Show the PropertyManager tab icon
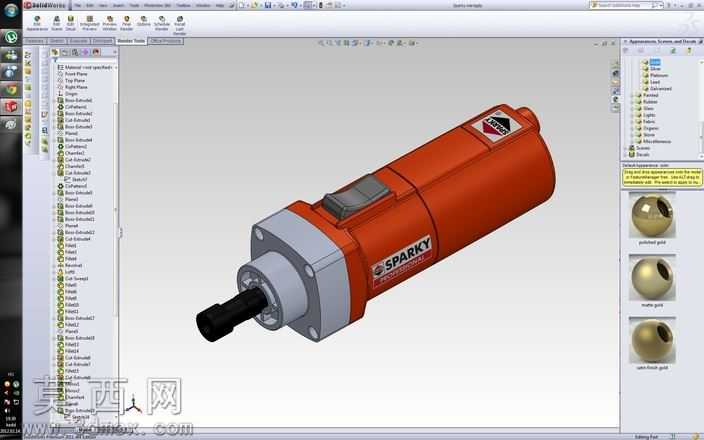Screen dimensions: 704x440 pyautogui.click(x=65, y=53)
